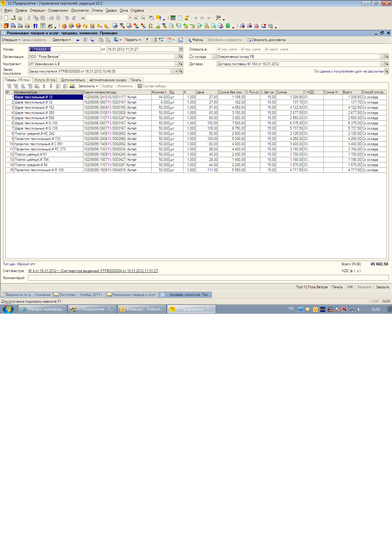Clear the Заказ покупателя field with X
Screen dimensions: 392x538
176,71
